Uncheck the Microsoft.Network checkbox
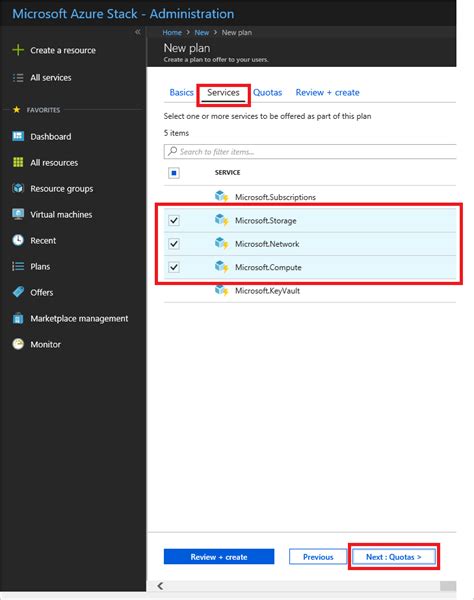474x600 pixels. (x=174, y=244)
